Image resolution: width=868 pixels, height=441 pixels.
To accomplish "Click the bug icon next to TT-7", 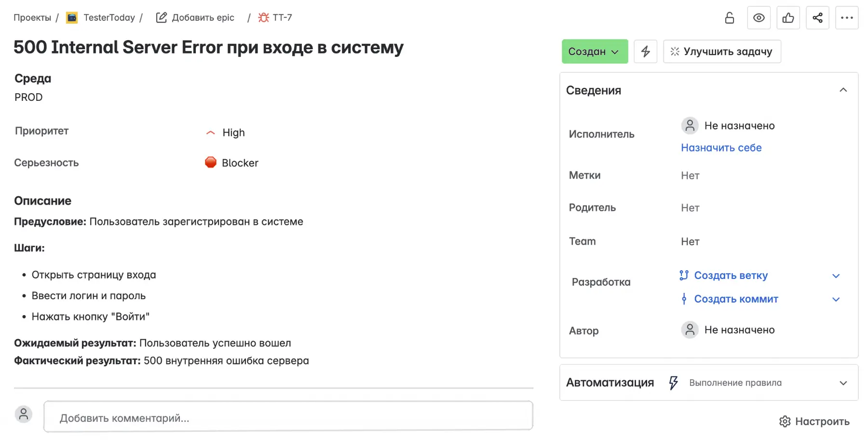I will [x=263, y=17].
